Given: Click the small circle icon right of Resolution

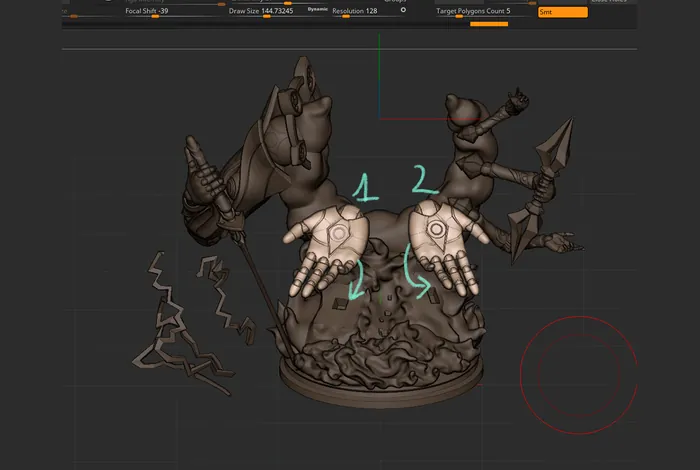Looking at the screenshot, I should (x=403, y=10).
